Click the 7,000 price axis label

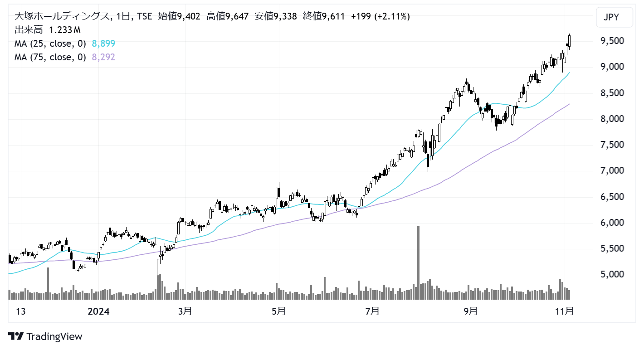612,170
